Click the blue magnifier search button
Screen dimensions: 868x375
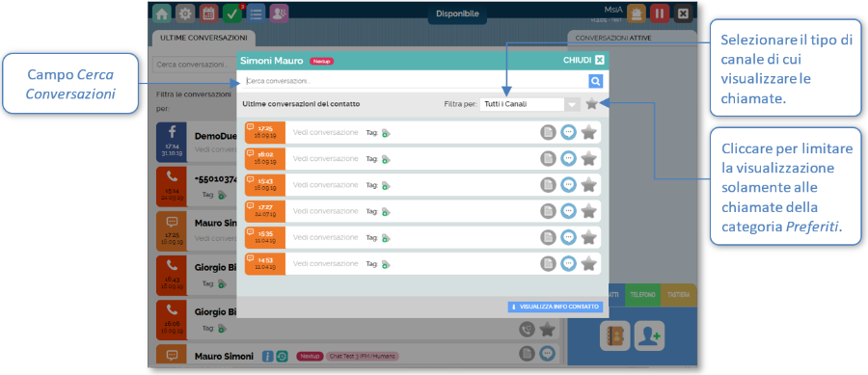point(596,81)
